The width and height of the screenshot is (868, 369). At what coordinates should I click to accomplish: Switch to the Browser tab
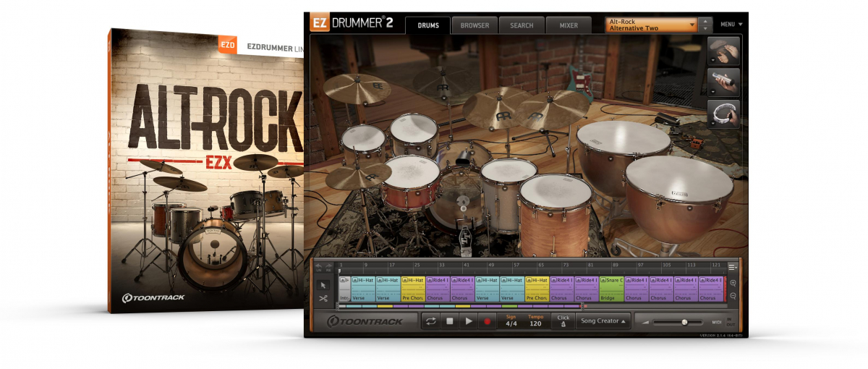tap(475, 25)
